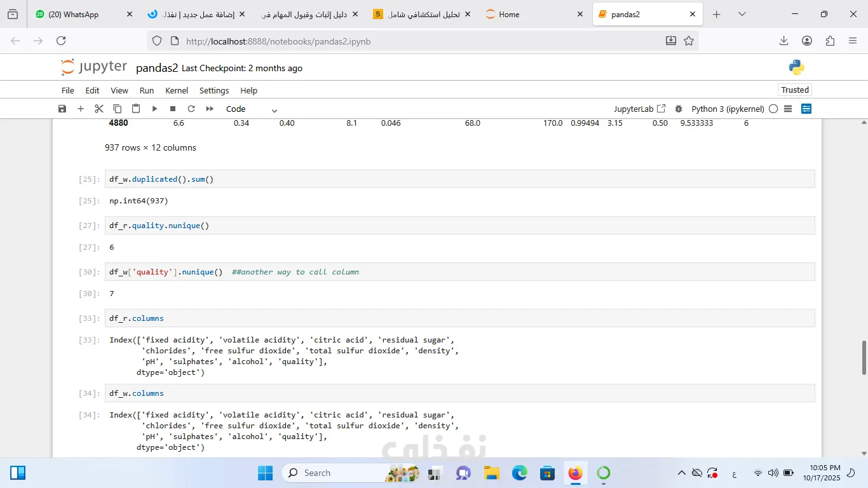Interrupt the kernel with stop icon
868x488 pixels.
point(173,109)
